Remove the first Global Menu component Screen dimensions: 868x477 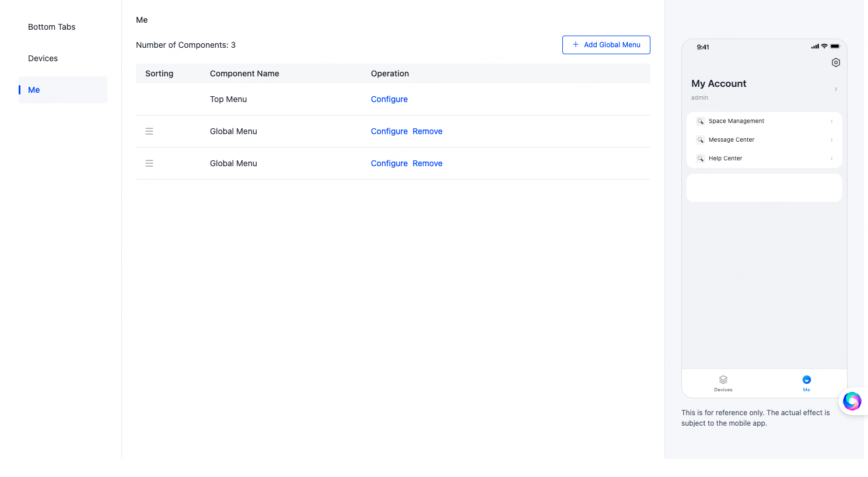(x=427, y=131)
